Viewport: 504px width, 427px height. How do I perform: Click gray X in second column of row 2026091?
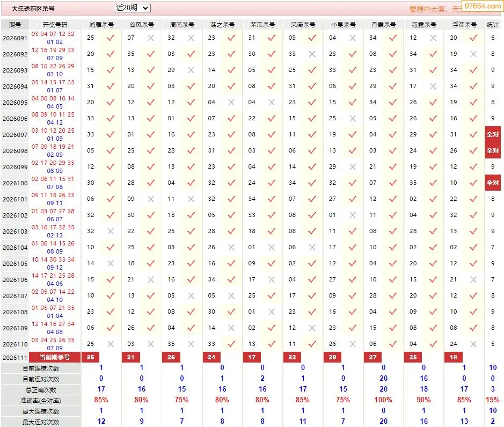(151, 38)
